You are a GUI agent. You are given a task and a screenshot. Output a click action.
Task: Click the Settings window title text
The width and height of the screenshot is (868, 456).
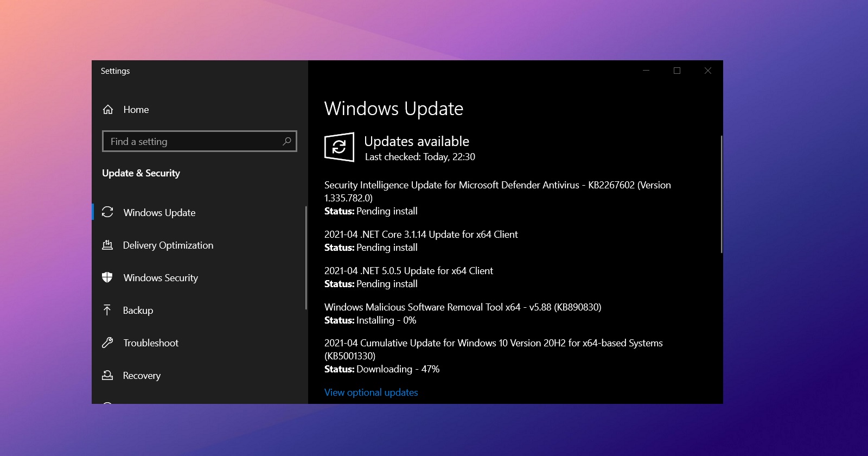[115, 71]
